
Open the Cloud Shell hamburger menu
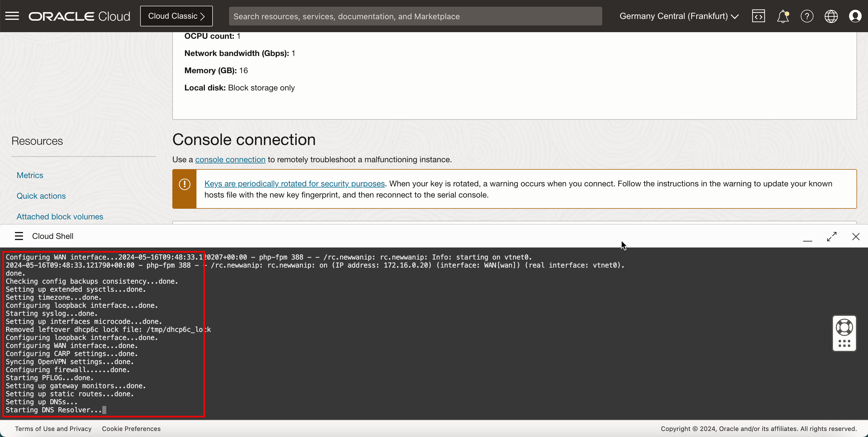[19, 236]
